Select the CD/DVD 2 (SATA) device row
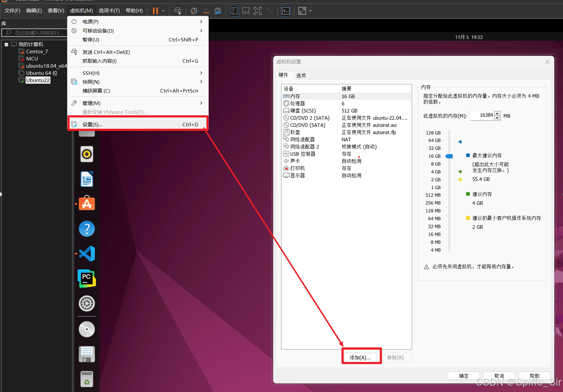 click(x=347, y=118)
